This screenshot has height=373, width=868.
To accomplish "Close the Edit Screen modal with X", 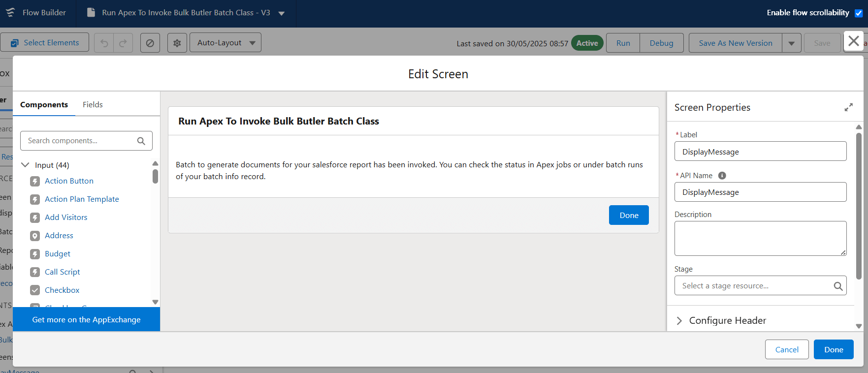I will click(x=854, y=41).
